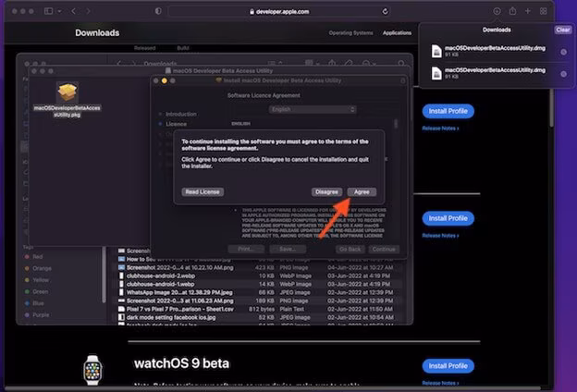Select WhatsApp Image 12.38.29 PM.jpeg file
Screen dimensions: 577x392
[x=257, y=293]
